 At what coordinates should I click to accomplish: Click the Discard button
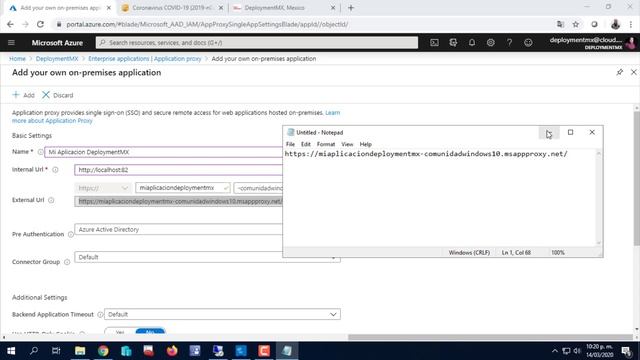[58, 95]
